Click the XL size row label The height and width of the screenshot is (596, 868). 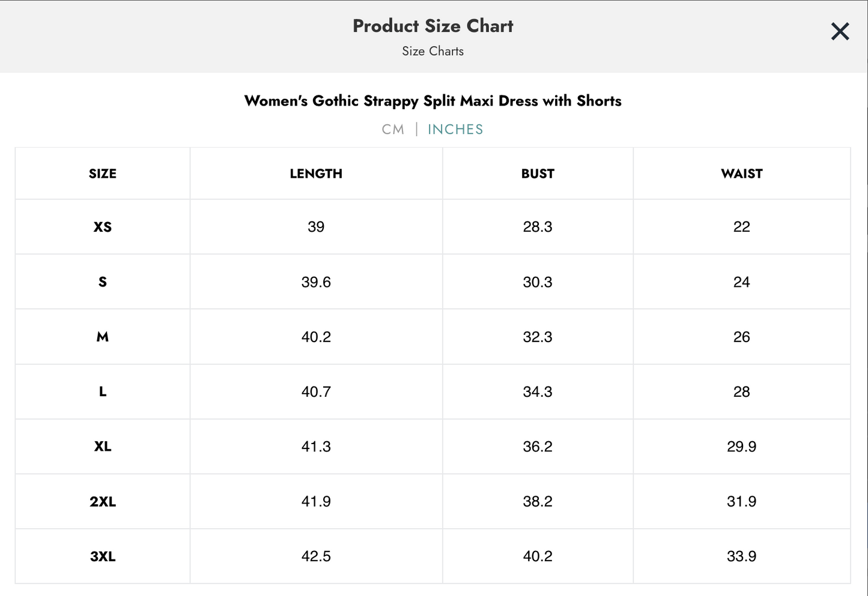point(102,447)
